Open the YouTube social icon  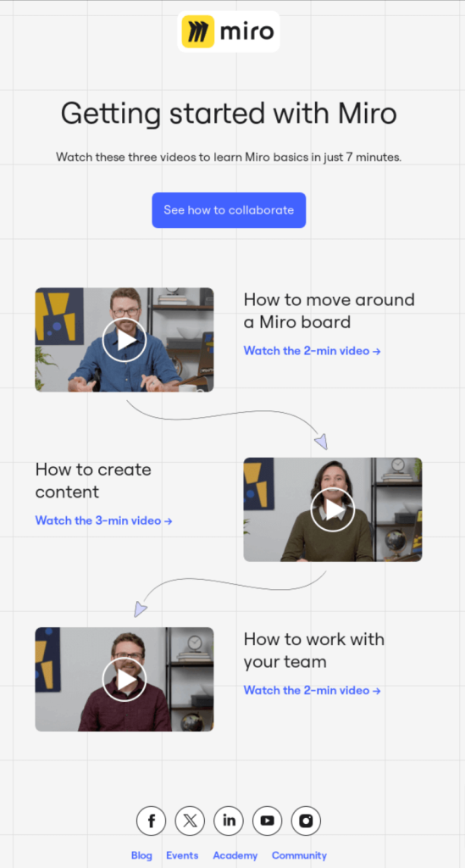click(267, 821)
